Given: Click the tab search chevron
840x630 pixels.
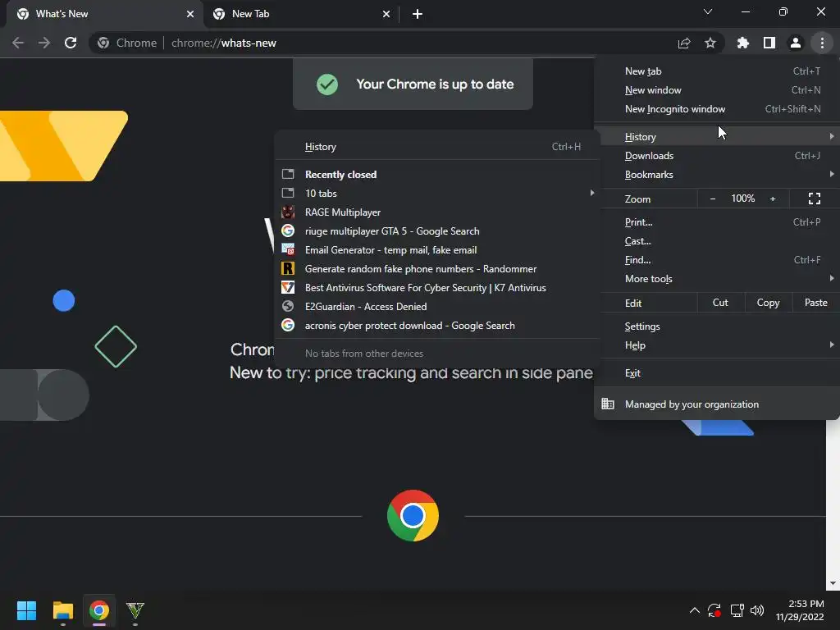Looking at the screenshot, I should tap(708, 11).
